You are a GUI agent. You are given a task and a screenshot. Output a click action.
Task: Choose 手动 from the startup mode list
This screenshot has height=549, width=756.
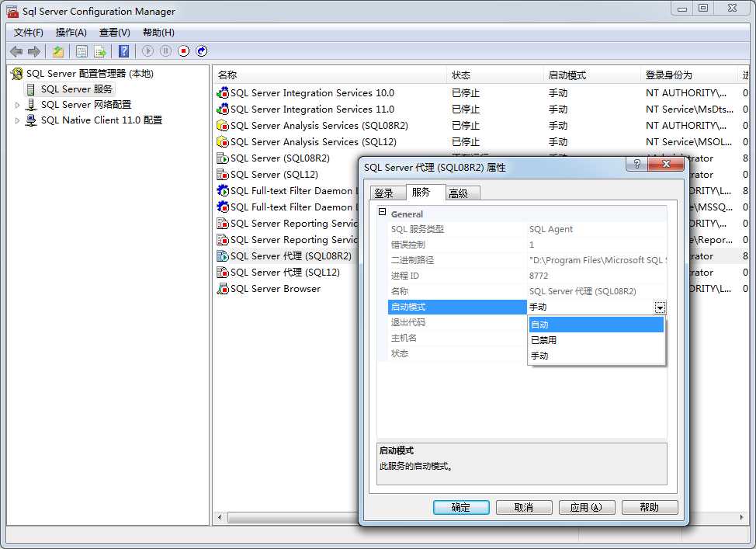[x=596, y=356]
